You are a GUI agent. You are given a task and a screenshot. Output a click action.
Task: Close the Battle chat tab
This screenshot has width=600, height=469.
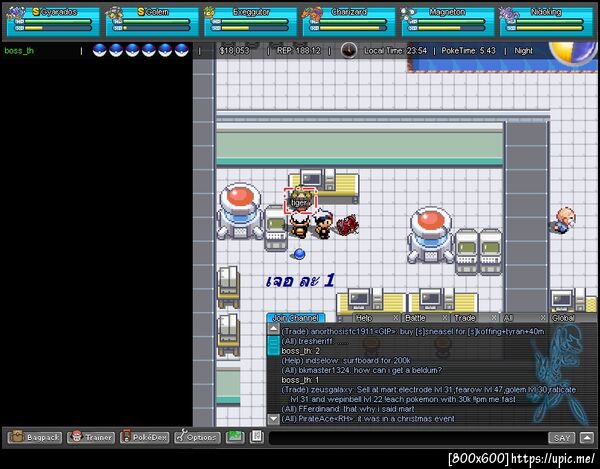[x=445, y=318]
